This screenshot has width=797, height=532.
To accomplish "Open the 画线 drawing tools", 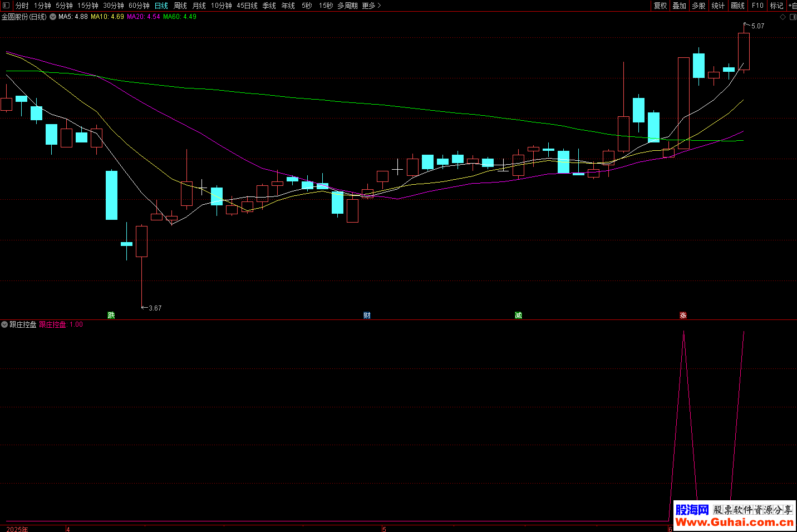I will tap(738, 6).
